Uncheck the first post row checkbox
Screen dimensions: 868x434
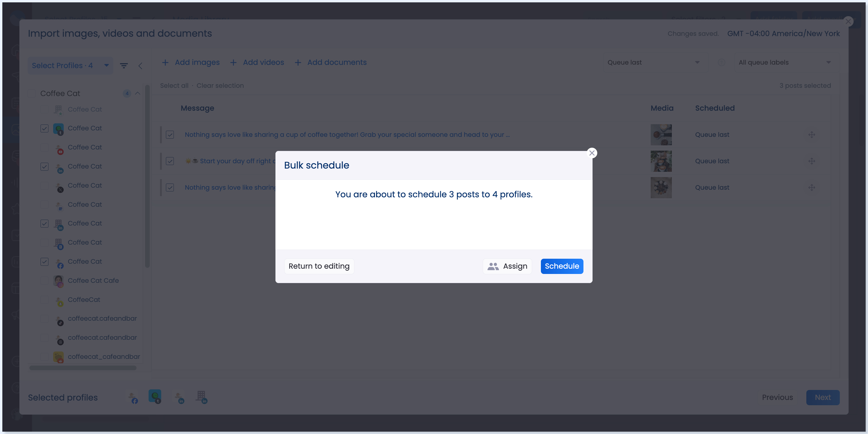click(x=170, y=135)
